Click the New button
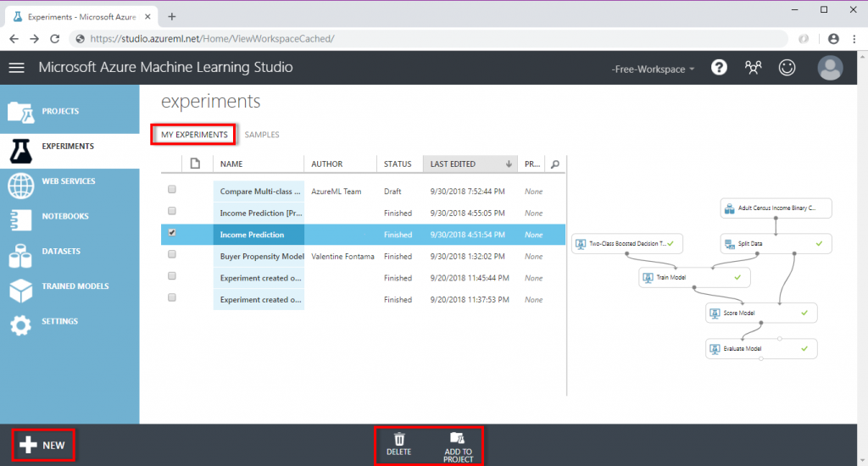 (43, 445)
